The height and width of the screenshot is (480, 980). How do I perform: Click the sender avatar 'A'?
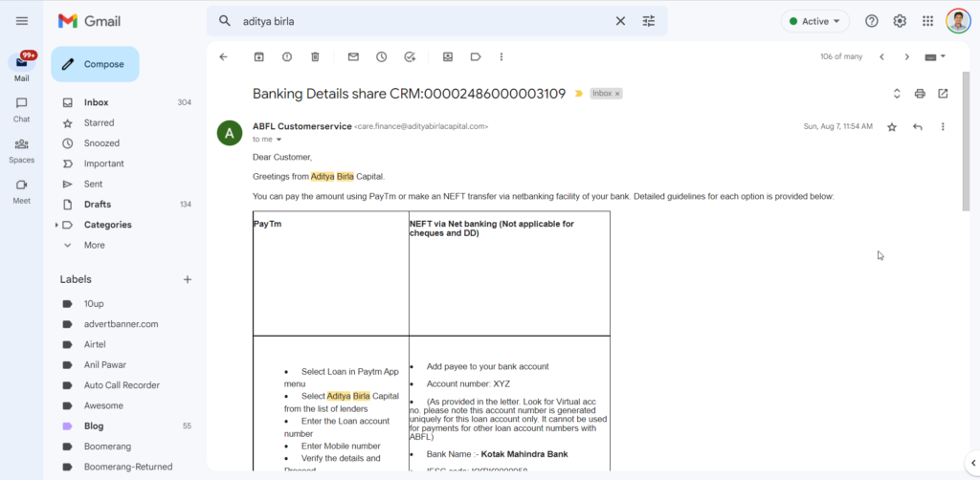click(230, 133)
